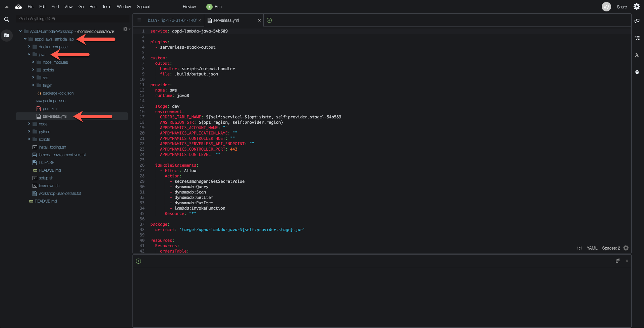
Task: Switch to the bash terminal tab
Action: point(172,20)
